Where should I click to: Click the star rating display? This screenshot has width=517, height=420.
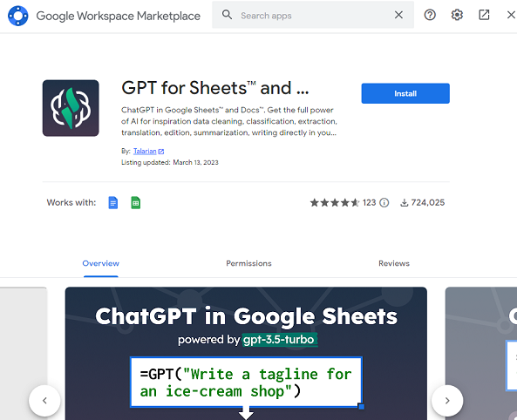335,202
